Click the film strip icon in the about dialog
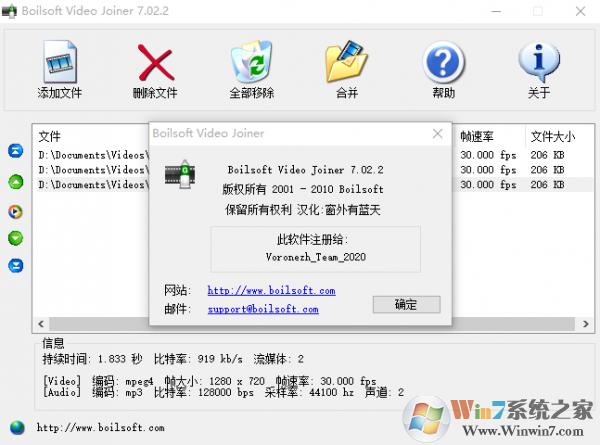The image size is (600, 445). [x=180, y=174]
